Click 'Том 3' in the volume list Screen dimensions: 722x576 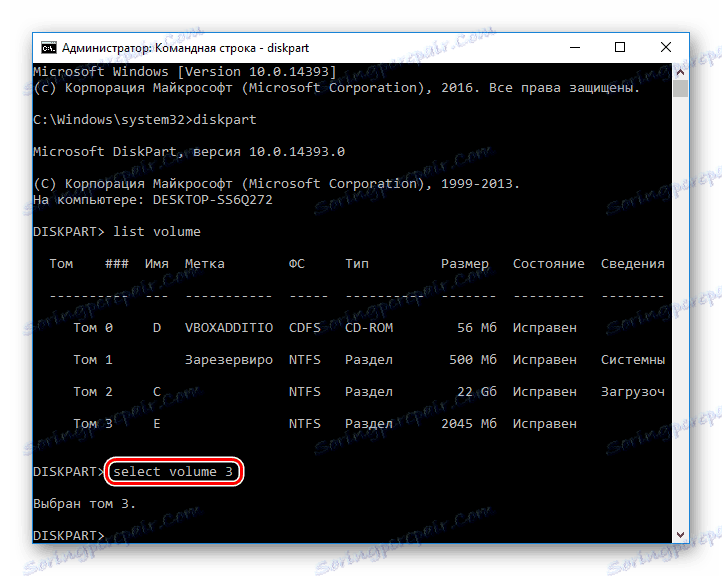click(93, 424)
